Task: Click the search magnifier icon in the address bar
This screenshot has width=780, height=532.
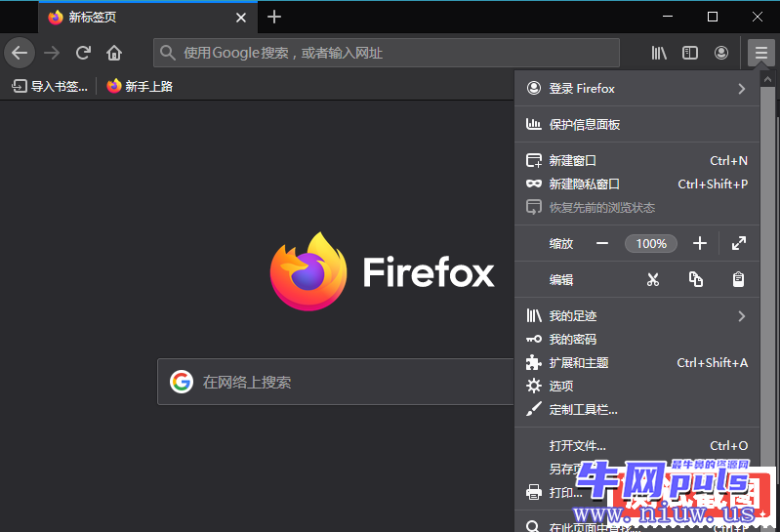Action: pyautogui.click(x=168, y=53)
